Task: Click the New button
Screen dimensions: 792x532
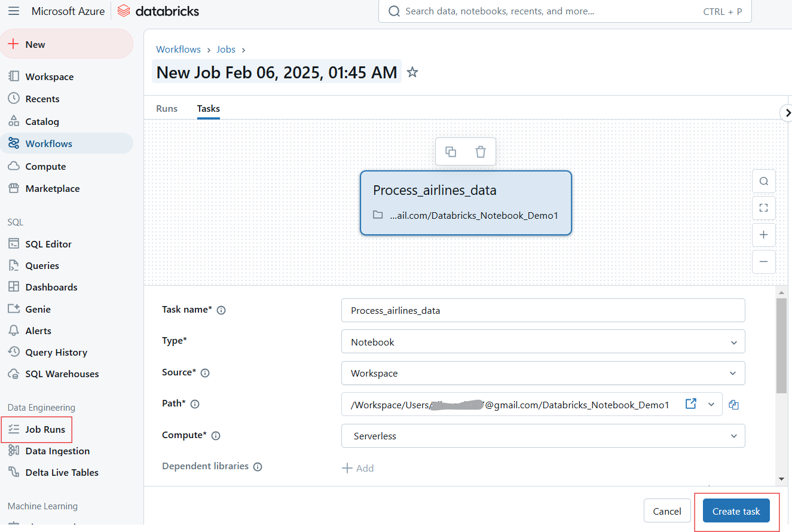Action: click(67, 44)
